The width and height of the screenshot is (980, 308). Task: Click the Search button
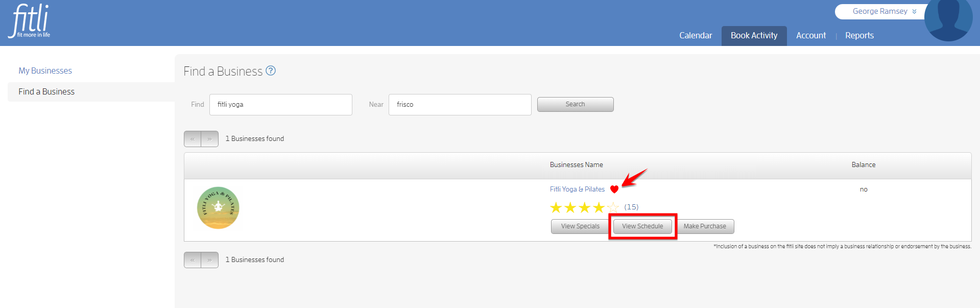point(575,104)
